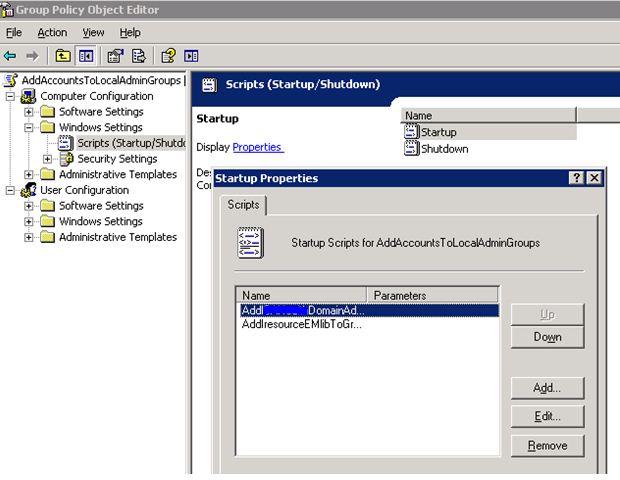Click the Back arrow toolbar icon

10,56
